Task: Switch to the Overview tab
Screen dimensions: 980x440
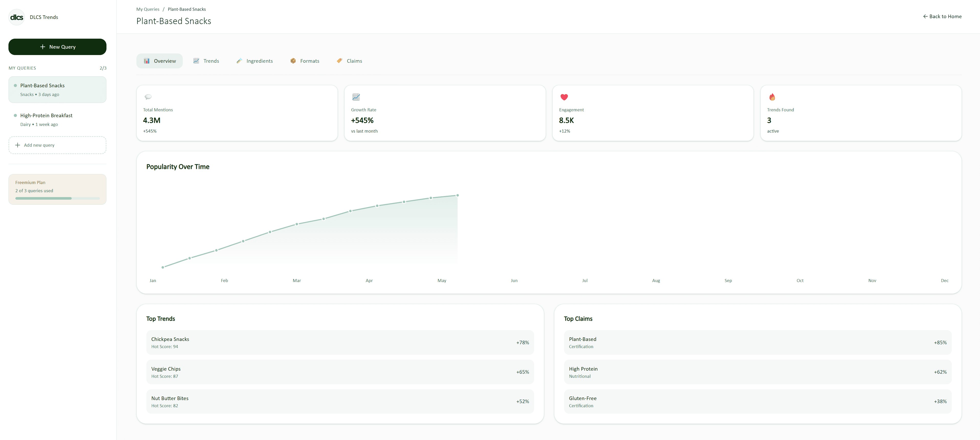Action: 159,60
